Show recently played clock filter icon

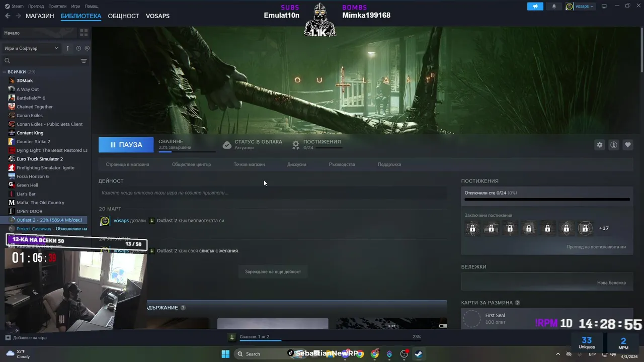tap(78, 48)
